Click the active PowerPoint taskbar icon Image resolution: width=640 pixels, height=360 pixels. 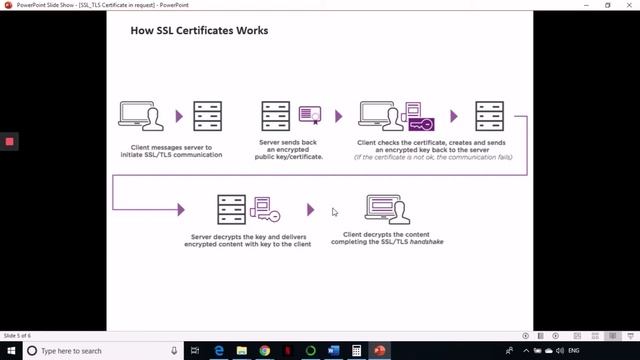pyautogui.click(x=380, y=351)
